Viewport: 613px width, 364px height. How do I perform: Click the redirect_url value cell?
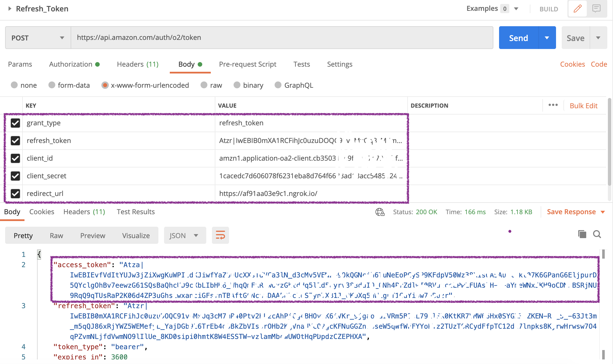pyautogui.click(x=311, y=194)
